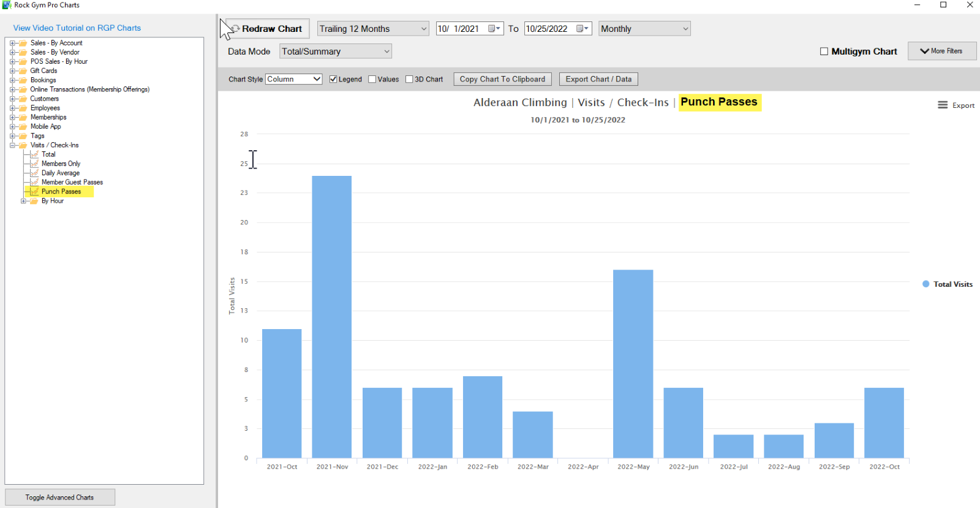The image size is (980, 508).
Task: Select the Punch Passes tree item
Action: click(61, 192)
